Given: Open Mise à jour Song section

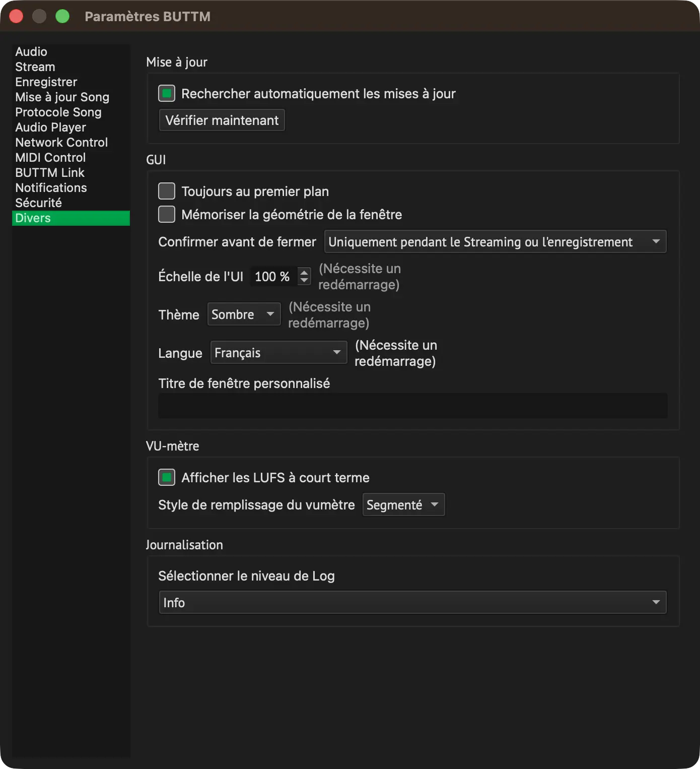Looking at the screenshot, I should (71, 97).
